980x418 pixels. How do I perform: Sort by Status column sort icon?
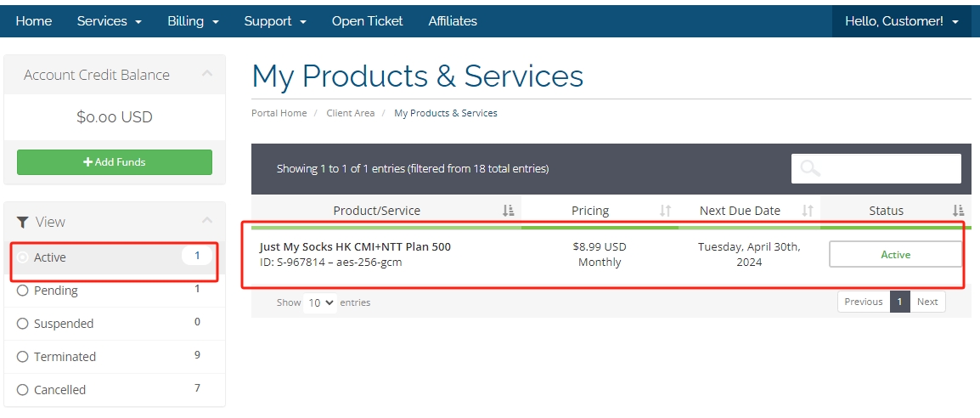pyautogui.click(x=959, y=211)
